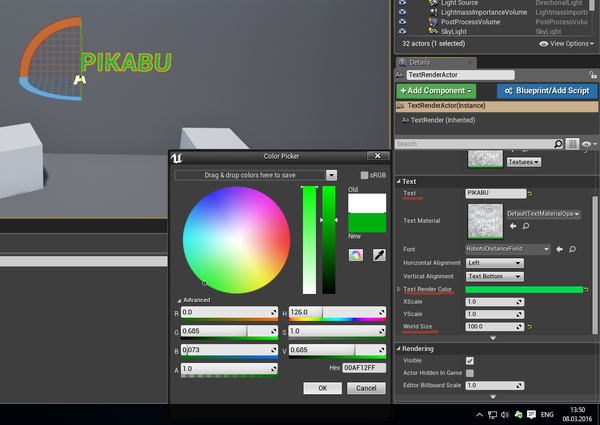Expand the Text Render Color property

pos(398,289)
